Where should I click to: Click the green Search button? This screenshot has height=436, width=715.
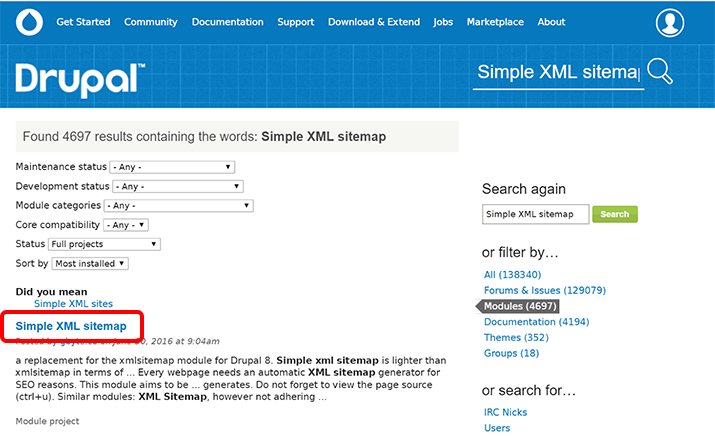[x=615, y=214]
